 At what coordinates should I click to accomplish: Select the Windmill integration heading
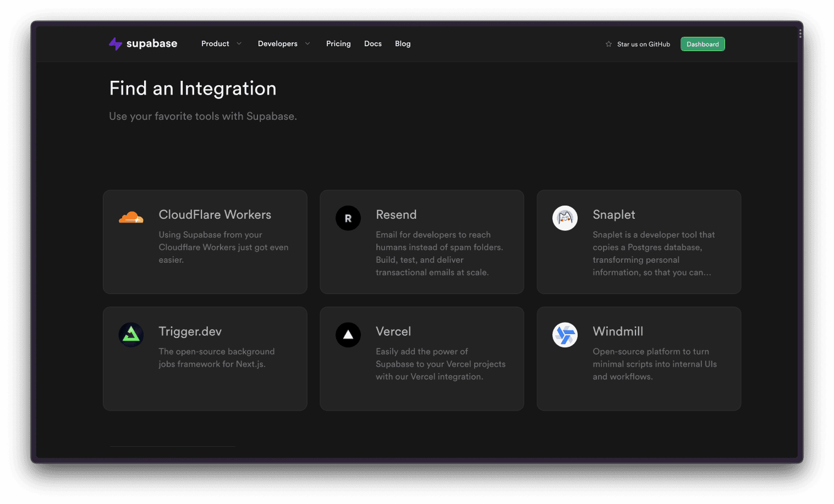(x=618, y=331)
